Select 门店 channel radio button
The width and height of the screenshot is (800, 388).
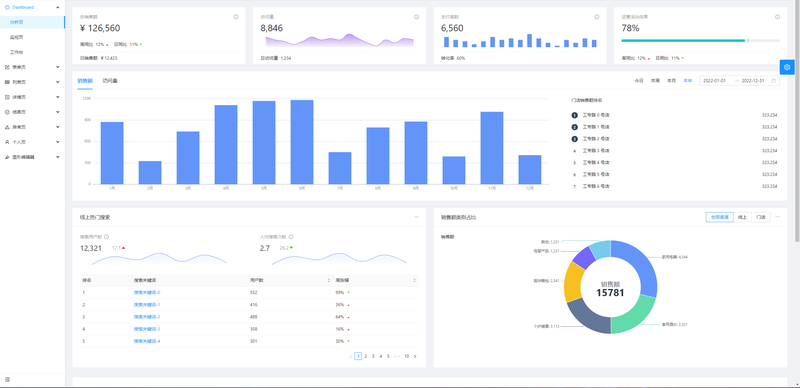point(761,217)
